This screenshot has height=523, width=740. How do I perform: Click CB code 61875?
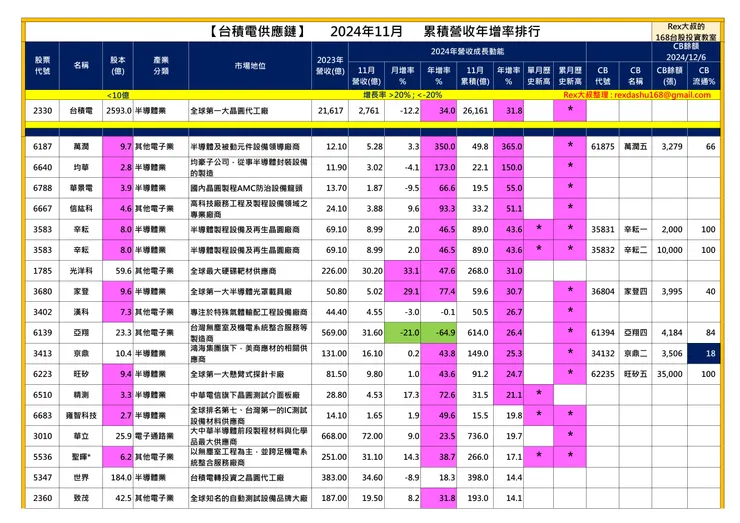pos(603,147)
